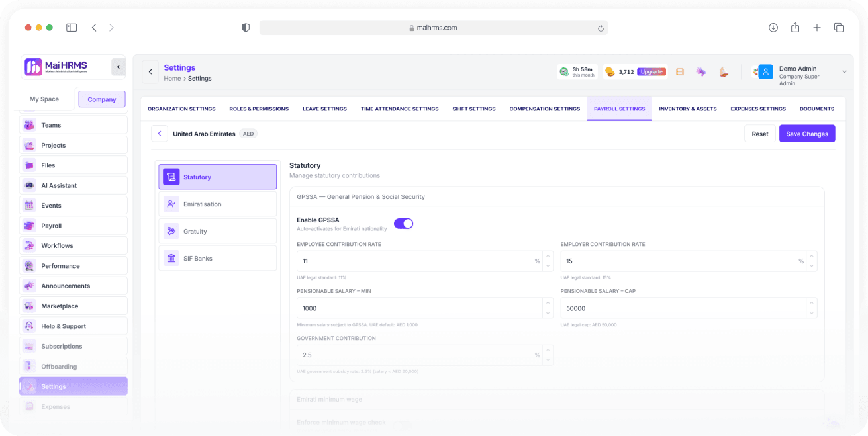Reload the page in address bar
Screen dimensions: 868x436
[601, 28]
